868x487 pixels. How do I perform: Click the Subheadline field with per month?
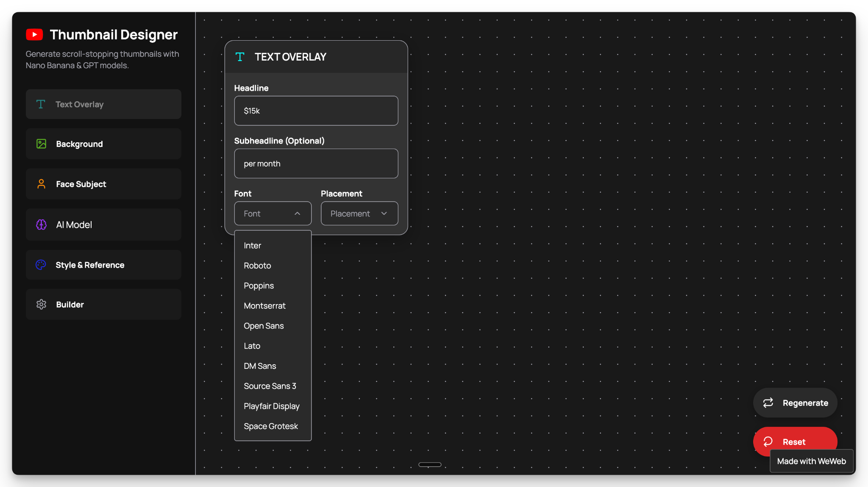pyautogui.click(x=316, y=163)
